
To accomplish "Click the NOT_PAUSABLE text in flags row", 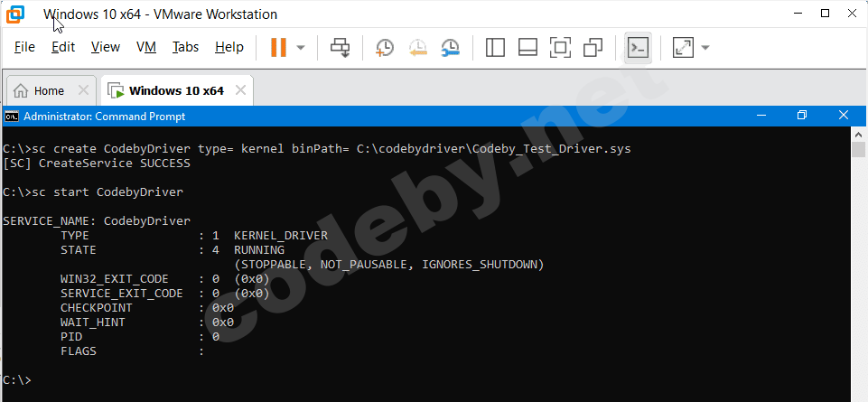I will 363,264.
